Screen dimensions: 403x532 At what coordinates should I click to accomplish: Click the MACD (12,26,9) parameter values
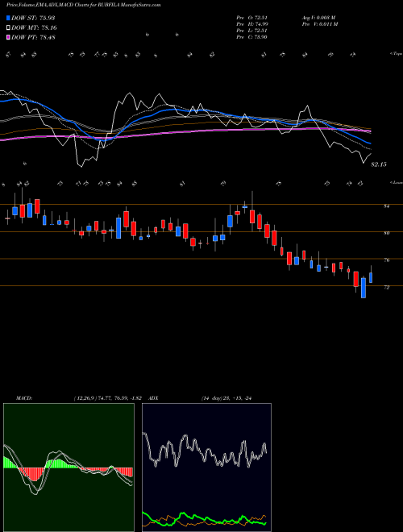coord(110,398)
